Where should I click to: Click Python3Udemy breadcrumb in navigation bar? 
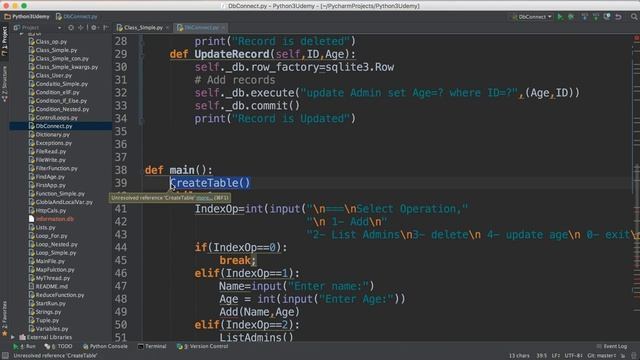(x=27, y=17)
